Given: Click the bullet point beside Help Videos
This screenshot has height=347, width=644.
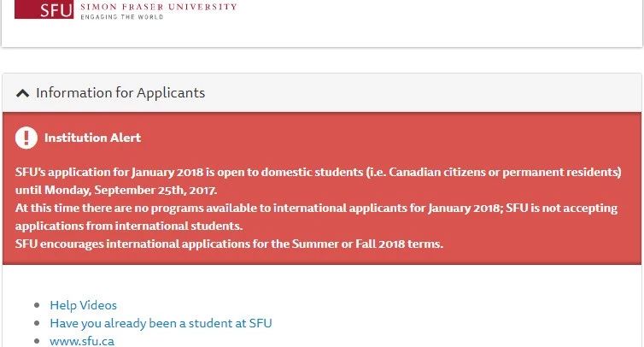Looking at the screenshot, I should click(36, 306).
